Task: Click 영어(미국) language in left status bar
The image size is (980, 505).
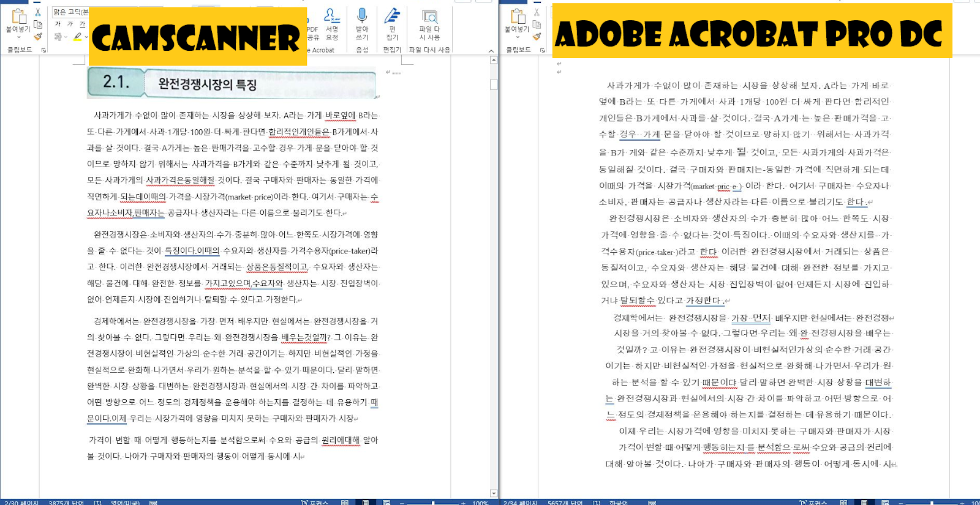Action: click(125, 503)
